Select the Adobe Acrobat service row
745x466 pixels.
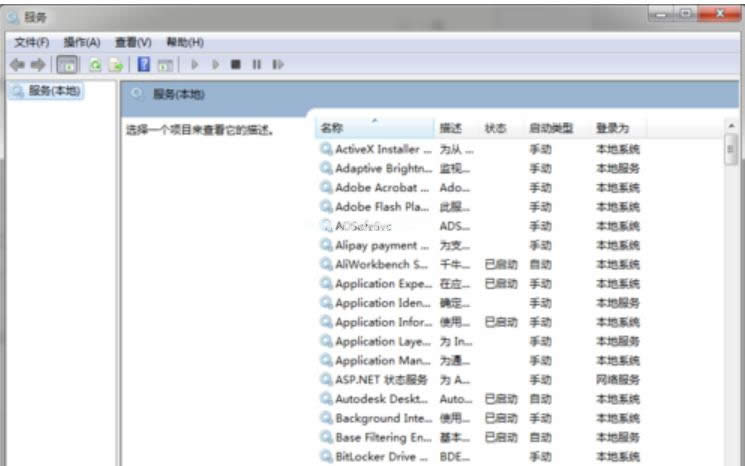382,187
